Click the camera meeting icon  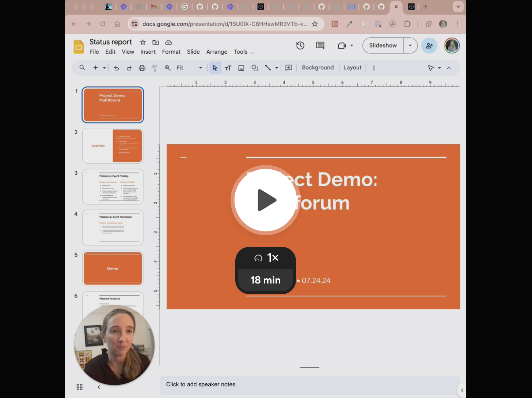[x=342, y=46]
